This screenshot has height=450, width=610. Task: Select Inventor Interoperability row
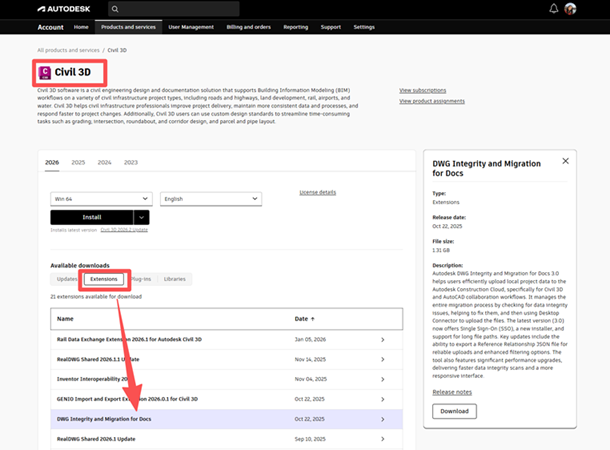pos(226,379)
